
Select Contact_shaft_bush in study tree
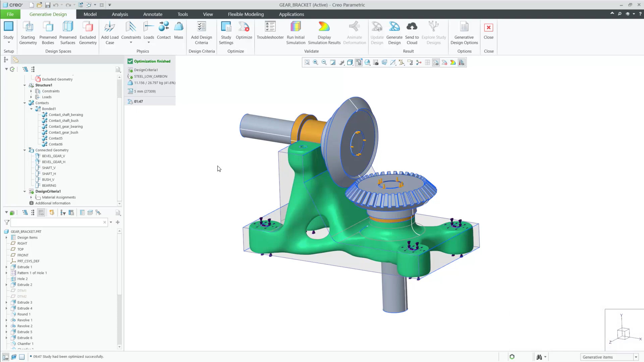[x=63, y=121]
